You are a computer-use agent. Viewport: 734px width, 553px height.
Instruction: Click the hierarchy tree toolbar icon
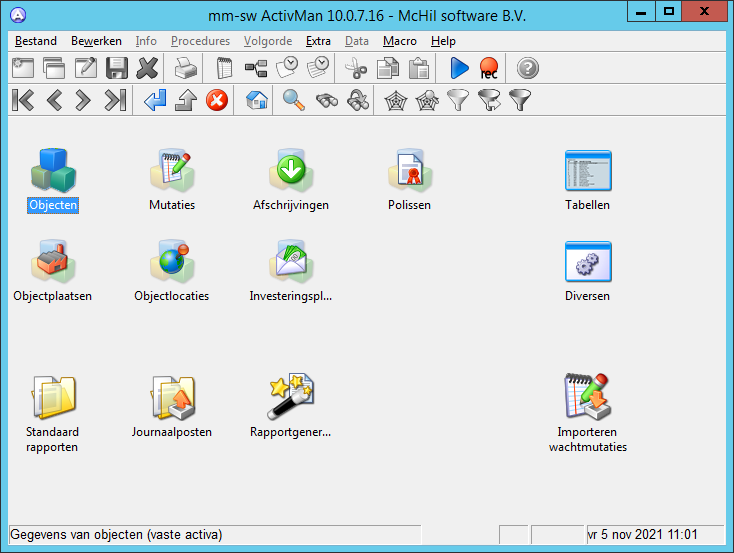coord(256,68)
